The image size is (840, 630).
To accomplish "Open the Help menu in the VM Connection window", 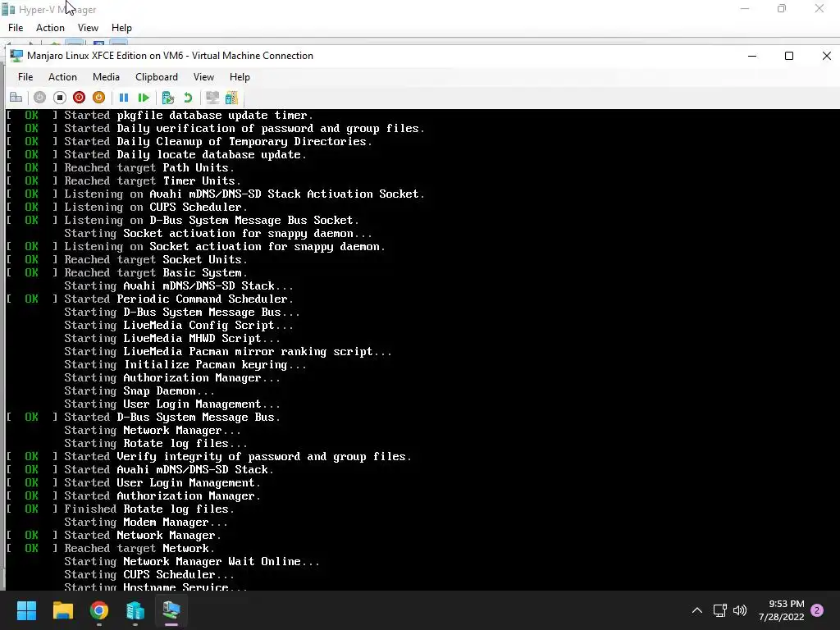I will click(x=240, y=77).
